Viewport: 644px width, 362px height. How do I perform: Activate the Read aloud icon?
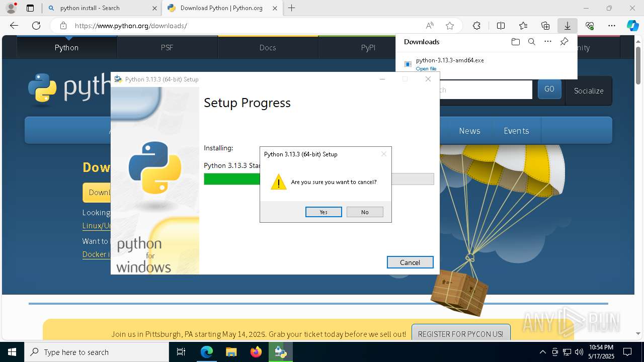pyautogui.click(x=430, y=26)
